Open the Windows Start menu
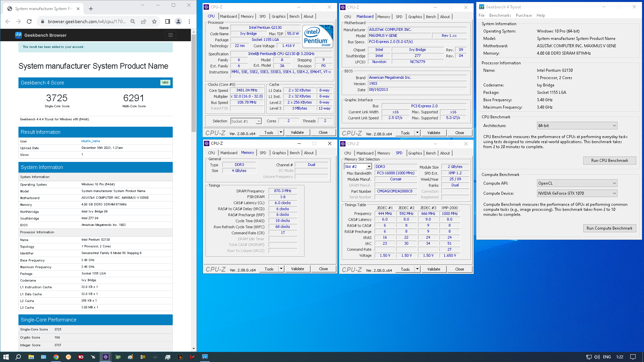Screen dimensions: 644x362 point(6,357)
